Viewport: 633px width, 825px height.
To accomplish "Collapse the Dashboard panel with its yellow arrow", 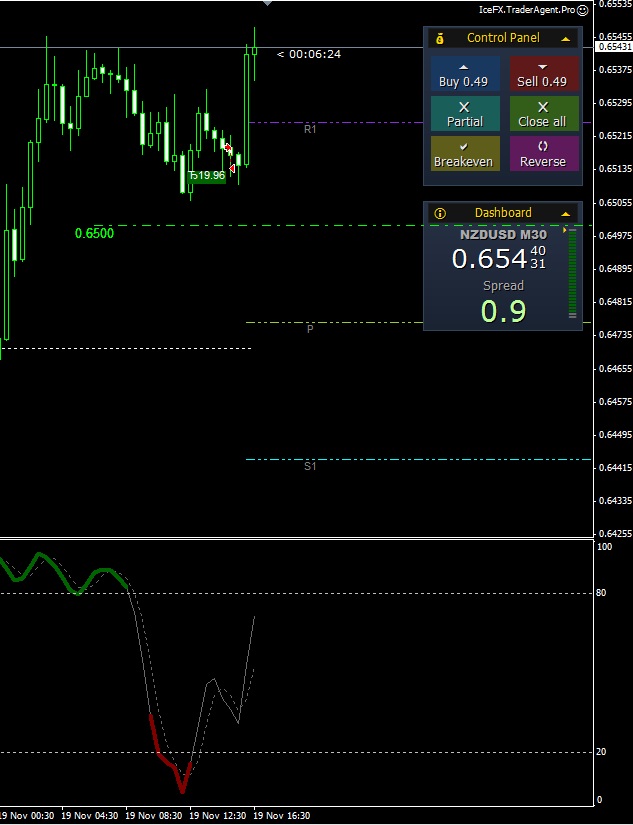I will [x=566, y=214].
